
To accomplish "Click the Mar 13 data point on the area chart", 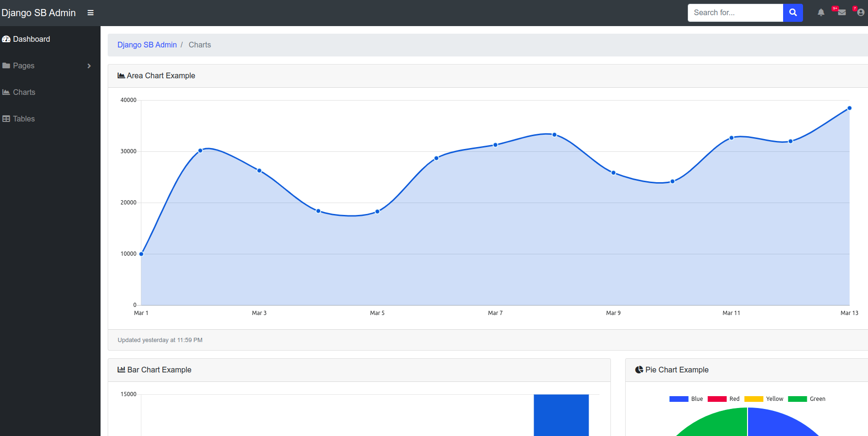I will point(850,108).
